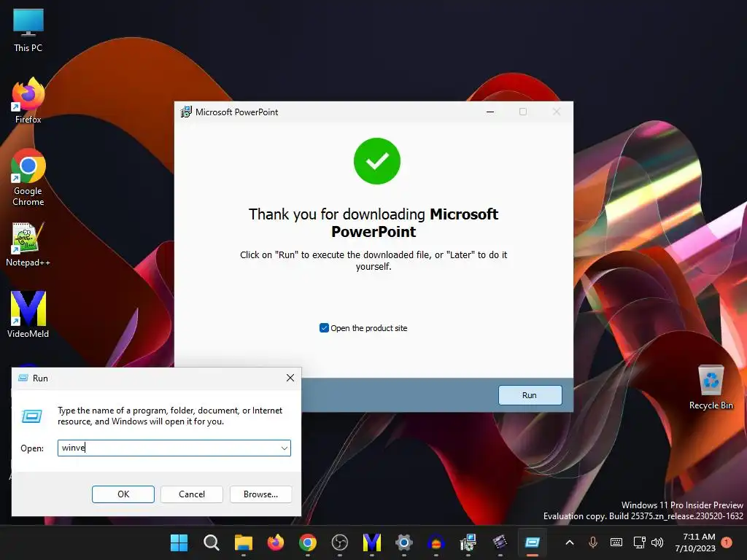The image size is (747, 560).
Task: Open the Firefox desktop shortcut
Action: 28,101
